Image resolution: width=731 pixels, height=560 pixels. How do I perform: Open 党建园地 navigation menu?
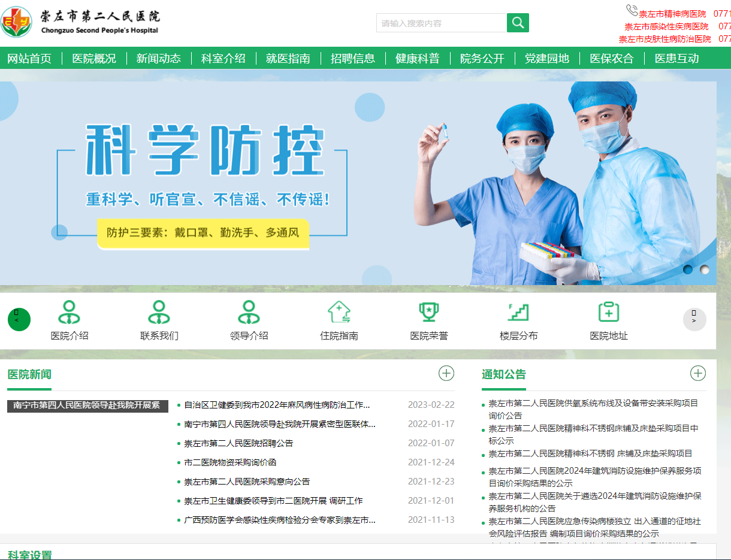click(547, 58)
